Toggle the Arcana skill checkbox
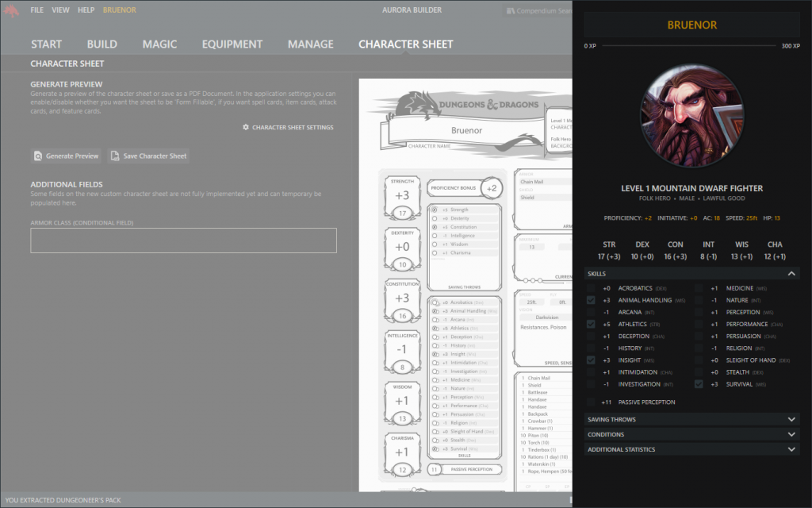The width and height of the screenshot is (812, 508). click(591, 312)
